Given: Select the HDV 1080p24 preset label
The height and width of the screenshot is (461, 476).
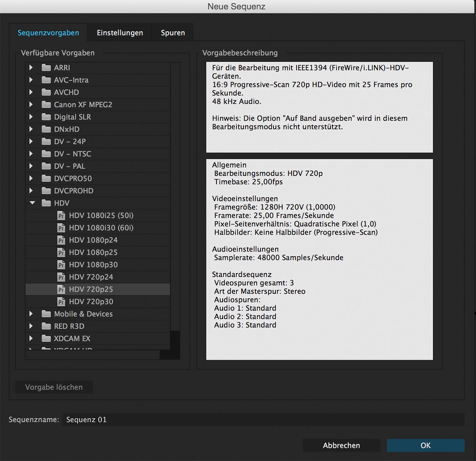Looking at the screenshot, I should click(x=93, y=240).
